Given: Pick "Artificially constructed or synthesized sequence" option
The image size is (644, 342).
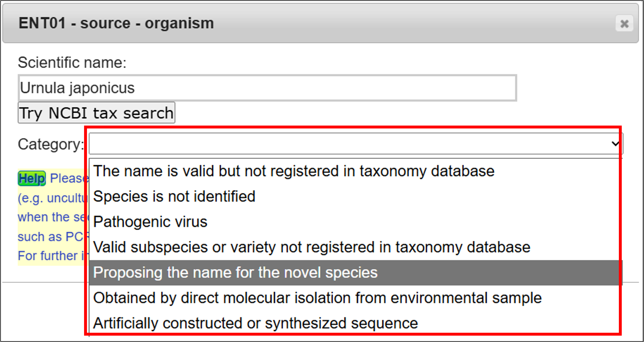Looking at the screenshot, I should [x=255, y=323].
